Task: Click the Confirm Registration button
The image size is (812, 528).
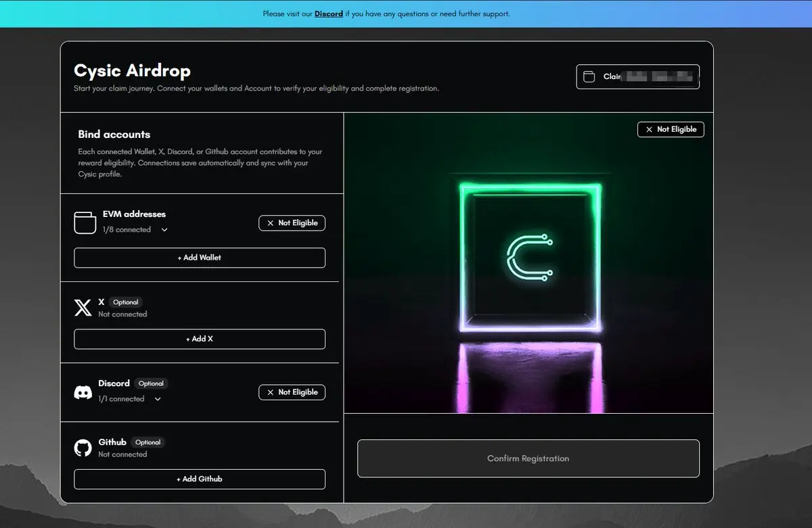Action: pos(528,458)
